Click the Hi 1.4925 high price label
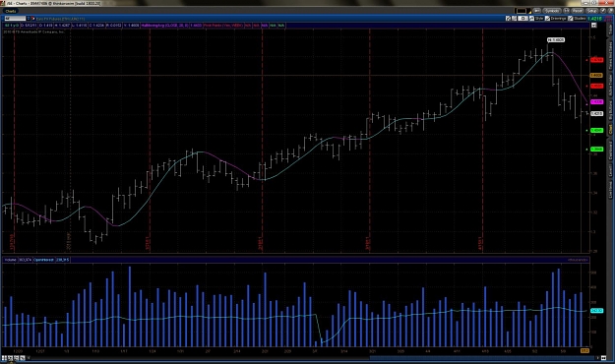 tap(556, 40)
